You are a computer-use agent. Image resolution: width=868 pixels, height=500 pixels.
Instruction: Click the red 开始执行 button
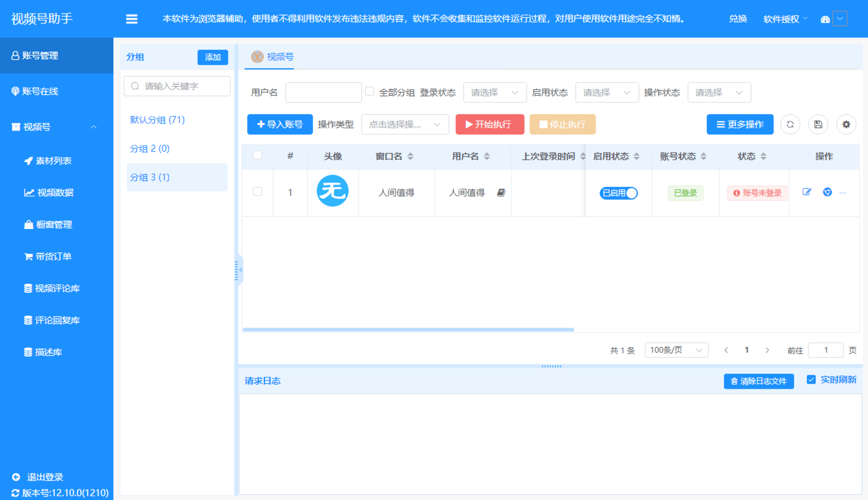[489, 124]
